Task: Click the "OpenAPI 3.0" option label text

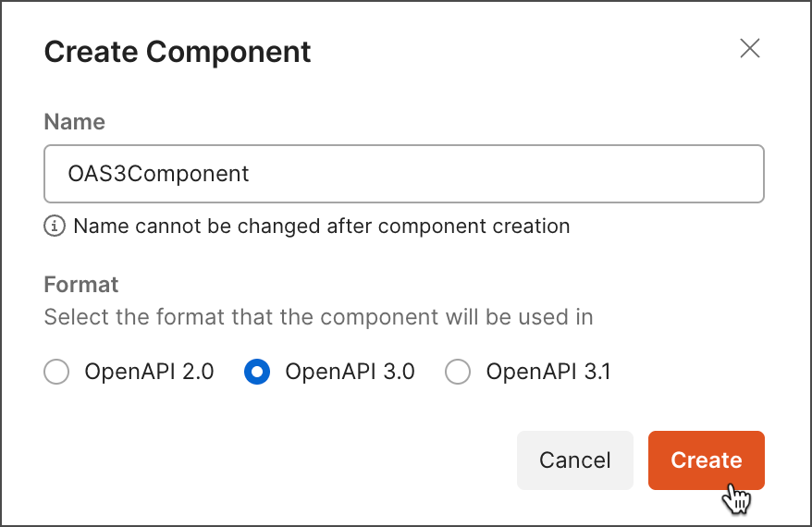Action: 350,373
